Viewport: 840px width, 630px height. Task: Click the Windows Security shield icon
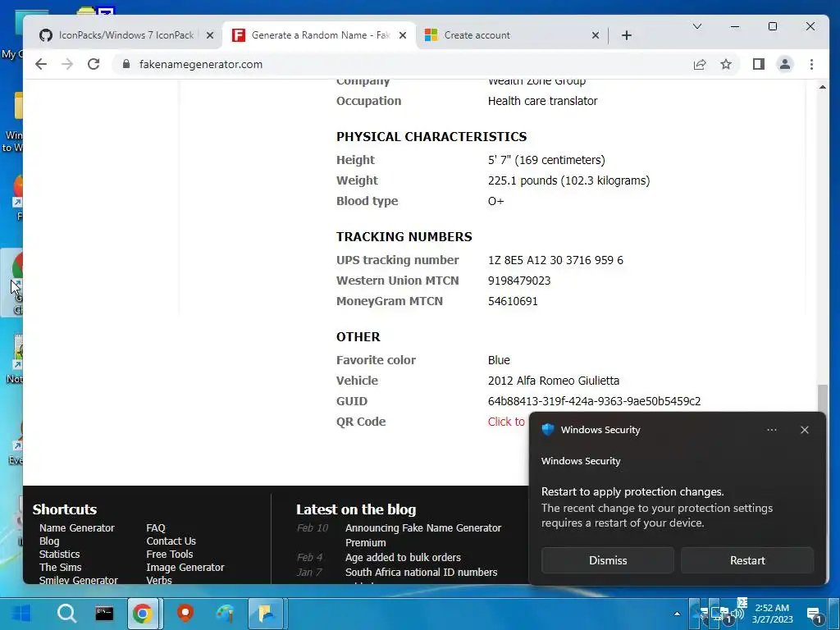[547, 430]
